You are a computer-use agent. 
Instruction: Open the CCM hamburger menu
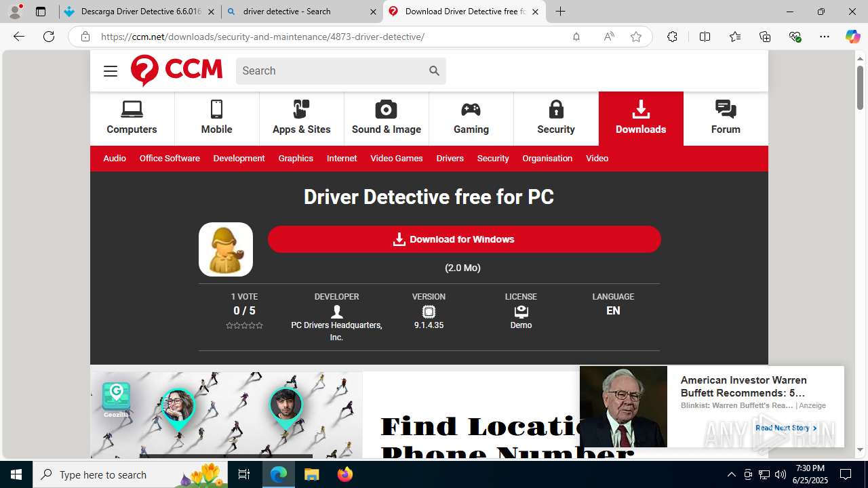111,71
